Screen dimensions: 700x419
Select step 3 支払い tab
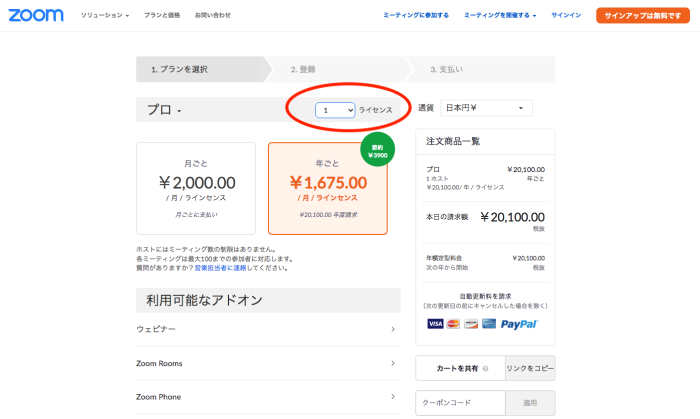click(481, 69)
